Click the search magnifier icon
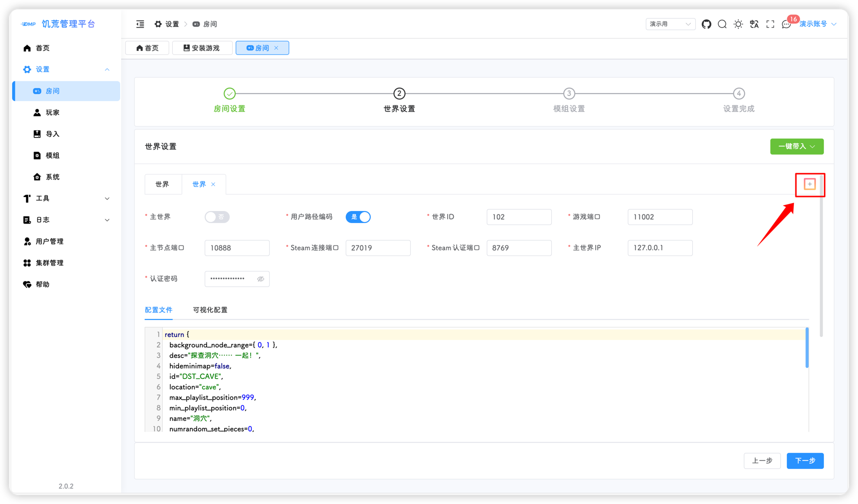The height and width of the screenshot is (504, 858). 722,24
